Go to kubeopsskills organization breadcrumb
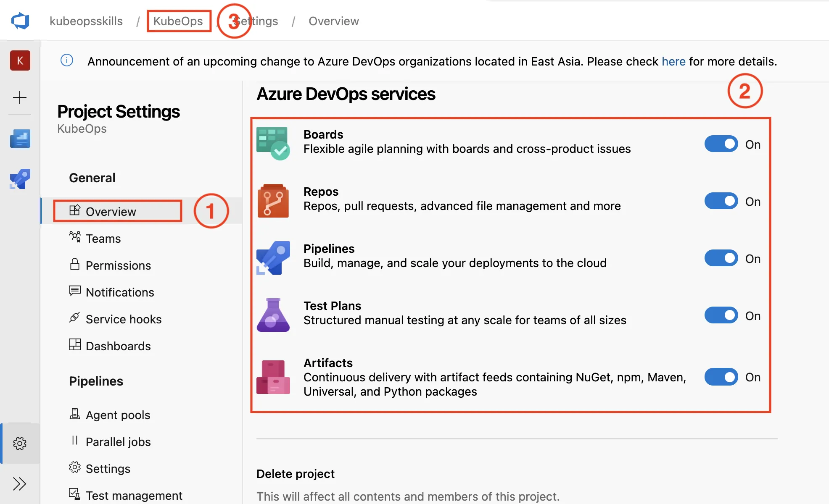 [86, 21]
